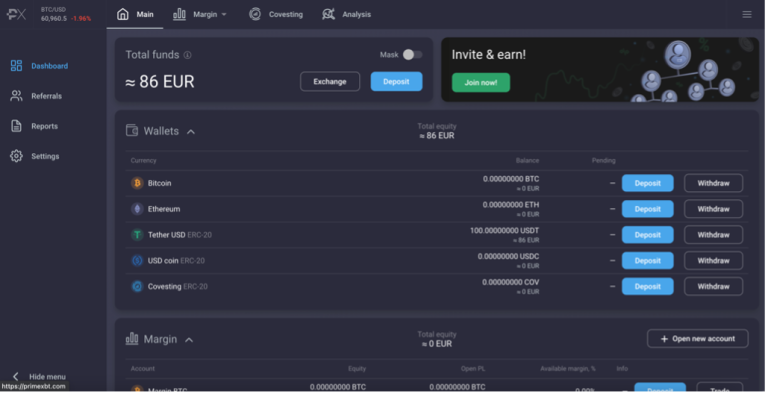This screenshot has height=394, width=768.
Task: Click the Analysis icon in top navigation
Action: 329,14
